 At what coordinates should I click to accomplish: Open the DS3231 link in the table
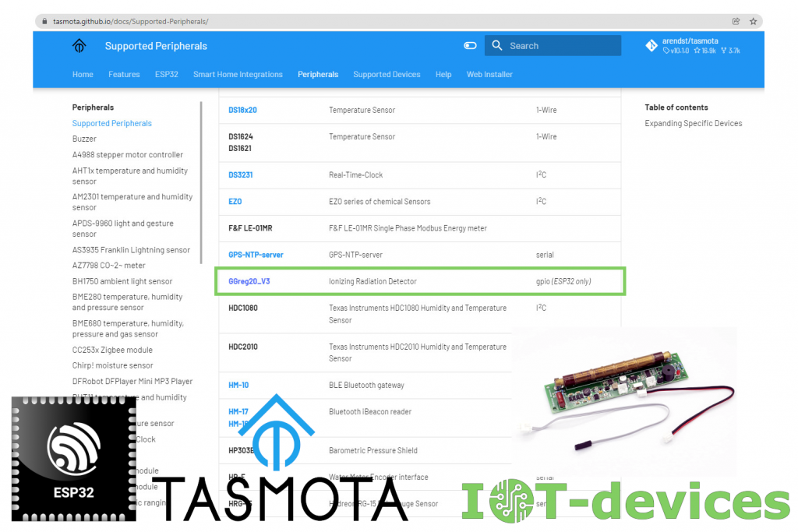click(240, 175)
